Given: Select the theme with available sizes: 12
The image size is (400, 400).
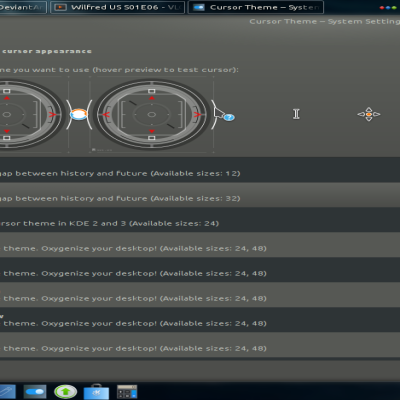Looking at the screenshot, I should (x=200, y=170).
